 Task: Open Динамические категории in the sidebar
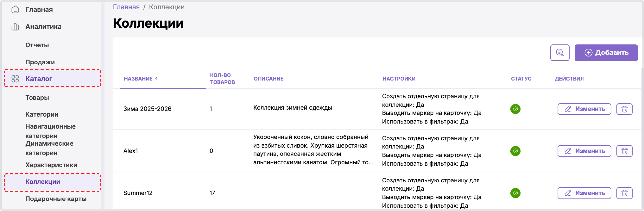click(x=49, y=148)
